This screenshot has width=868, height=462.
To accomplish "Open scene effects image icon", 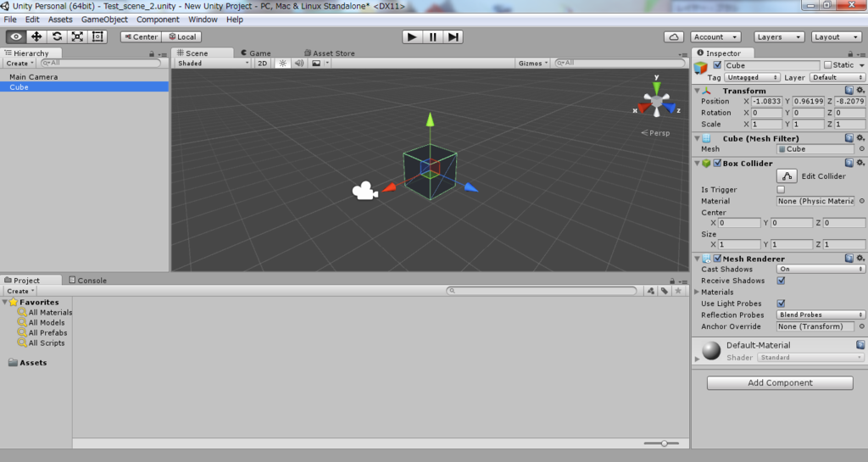I will (x=316, y=63).
